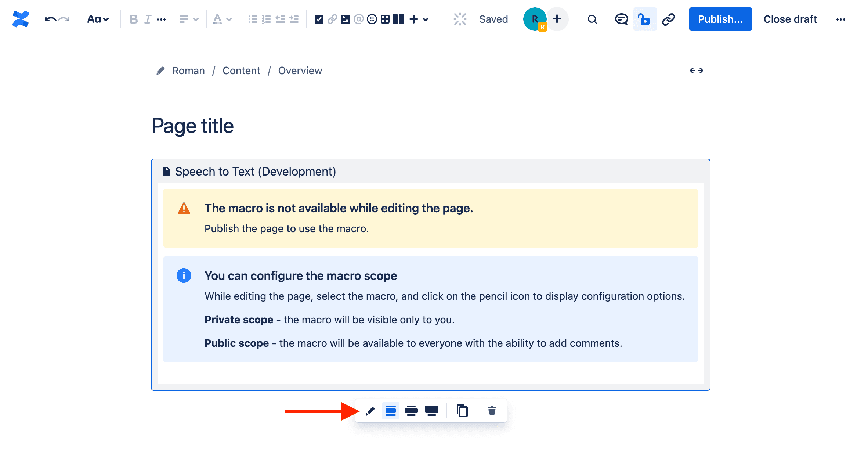Set macro width to center alignment
868x454 pixels.
(x=391, y=411)
